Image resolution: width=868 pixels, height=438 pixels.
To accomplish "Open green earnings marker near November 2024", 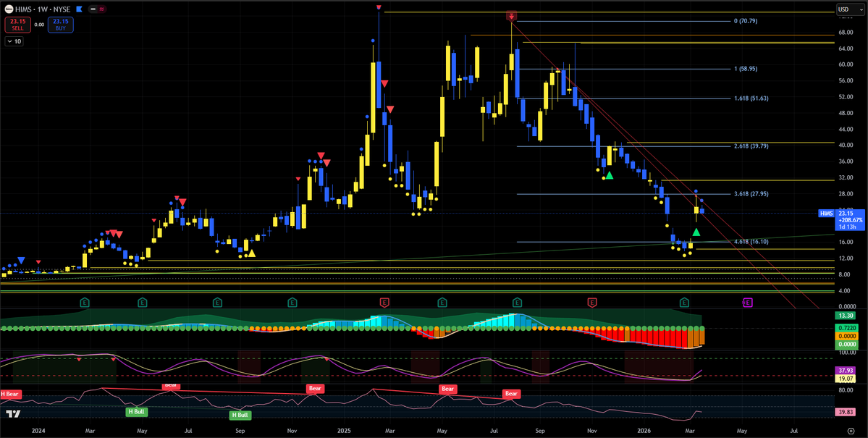I will coord(292,303).
